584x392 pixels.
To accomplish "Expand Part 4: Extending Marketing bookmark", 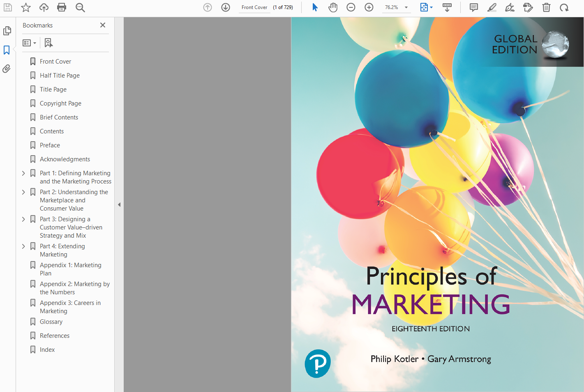I will (x=23, y=246).
